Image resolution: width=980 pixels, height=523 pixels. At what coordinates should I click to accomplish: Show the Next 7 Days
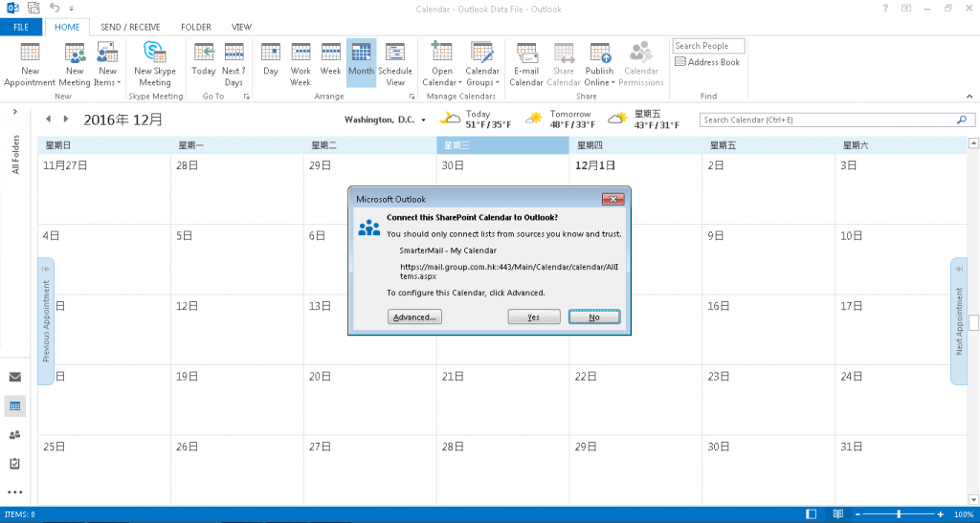[x=234, y=65]
